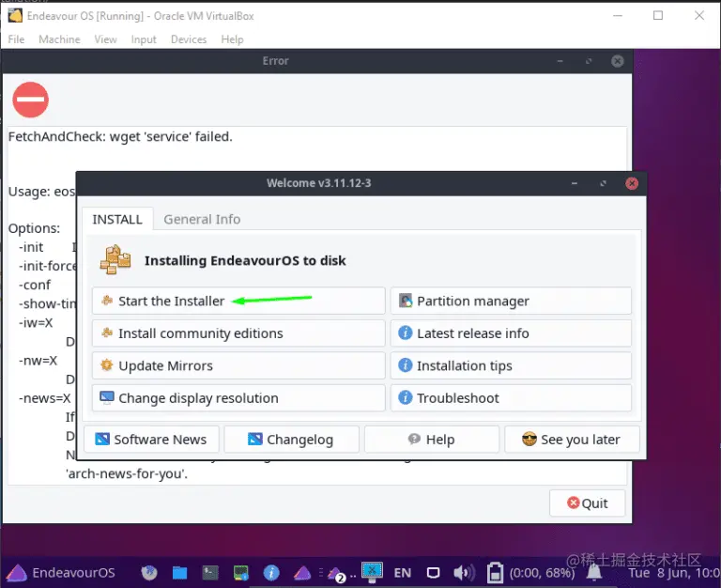Click the taskbar clock date
Viewport: 721px width, 588px height.
tap(674, 573)
